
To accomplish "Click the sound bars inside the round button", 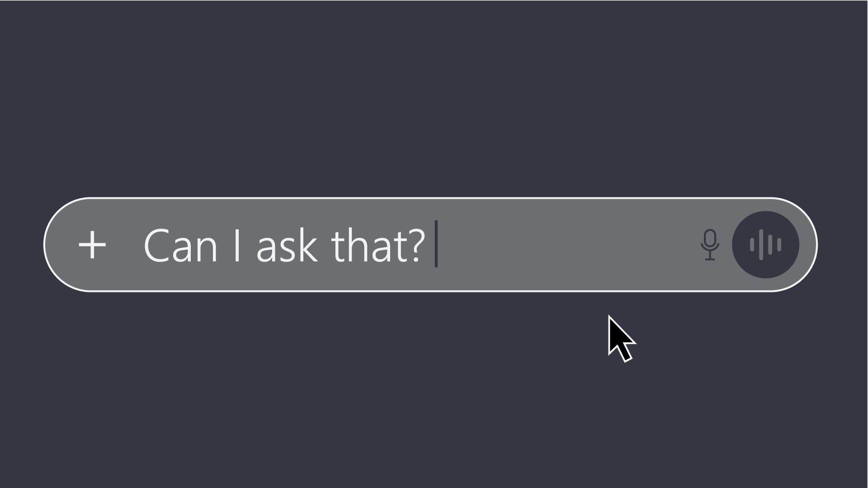I will tap(765, 244).
